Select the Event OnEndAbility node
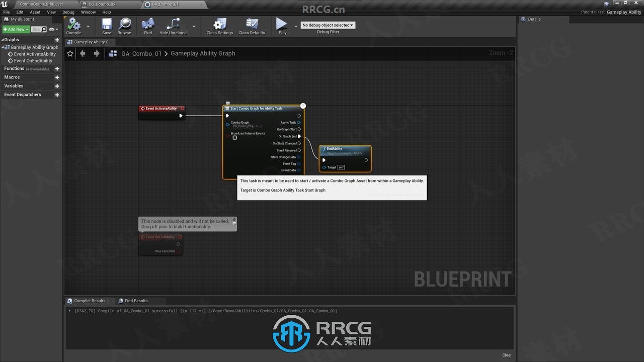 pyautogui.click(x=160, y=244)
